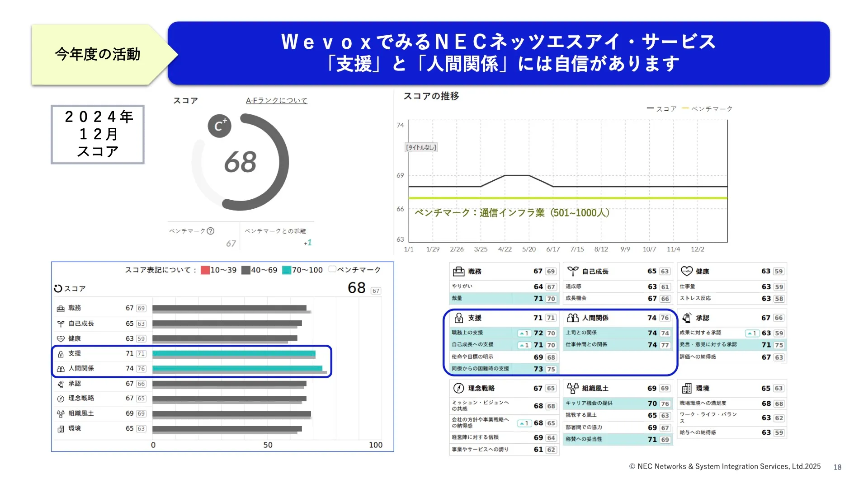Click the heart icon beside 健康 card
Image resolution: width=868 pixels, height=488 pixels.
click(x=686, y=271)
